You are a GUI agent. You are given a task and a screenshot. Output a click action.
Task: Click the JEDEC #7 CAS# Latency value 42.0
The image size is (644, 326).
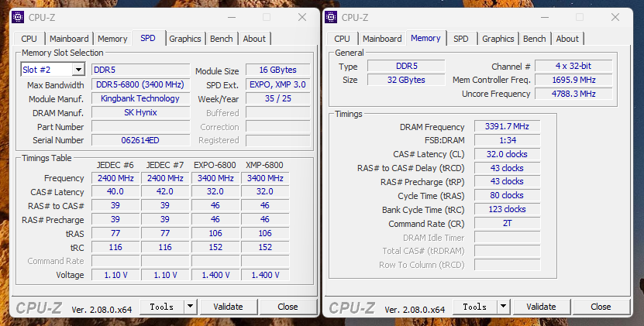click(x=165, y=192)
